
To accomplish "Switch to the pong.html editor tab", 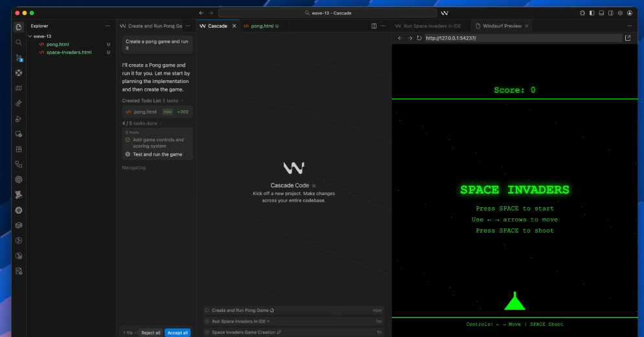I will (x=261, y=26).
